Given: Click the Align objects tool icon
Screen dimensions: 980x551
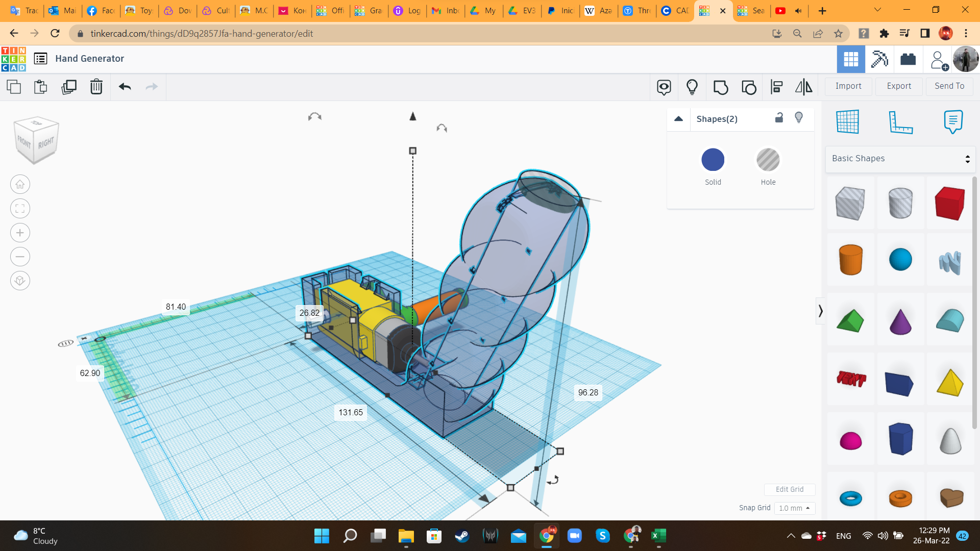Looking at the screenshot, I should pyautogui.click(x=777, y=86).
